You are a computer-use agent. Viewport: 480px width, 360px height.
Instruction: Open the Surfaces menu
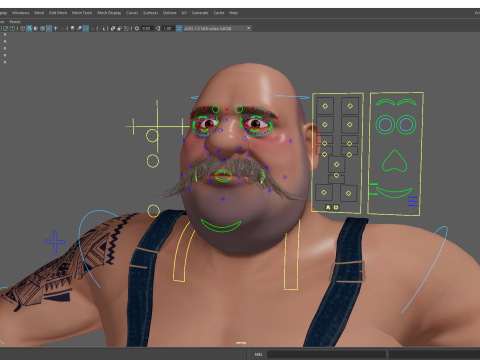tap(150, 13)
